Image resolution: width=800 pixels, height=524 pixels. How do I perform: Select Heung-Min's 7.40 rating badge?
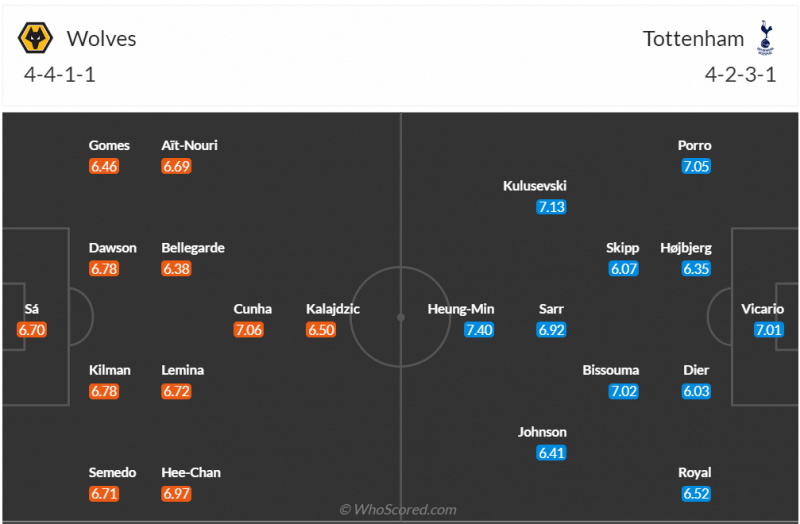479,330
